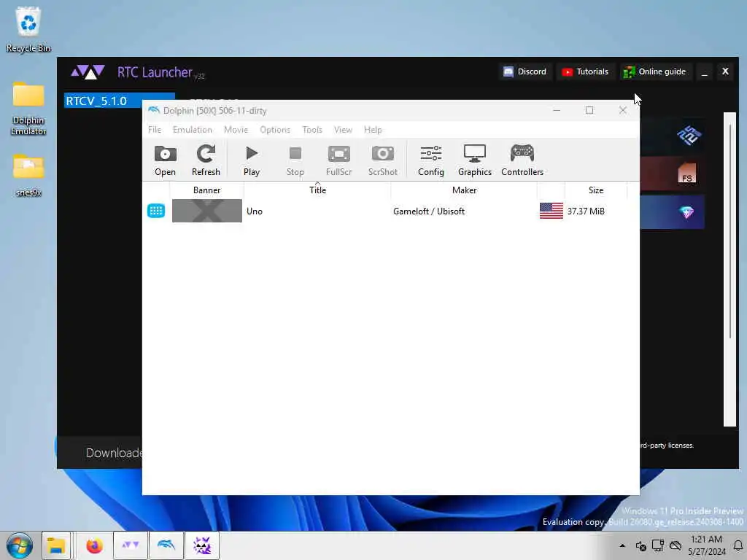Select the Uno game title
Screen dimensions: 747x560
coord(255,211)
